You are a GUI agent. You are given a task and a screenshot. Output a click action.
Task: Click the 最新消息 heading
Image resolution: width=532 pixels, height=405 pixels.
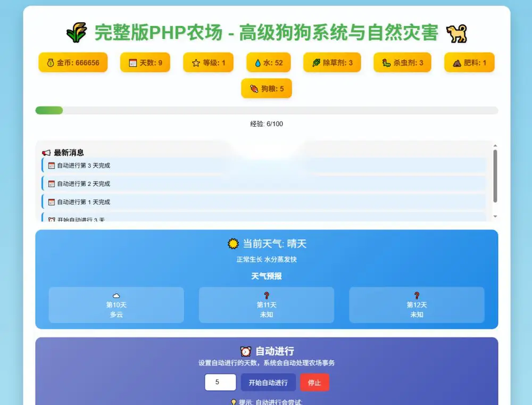point(69,153)
